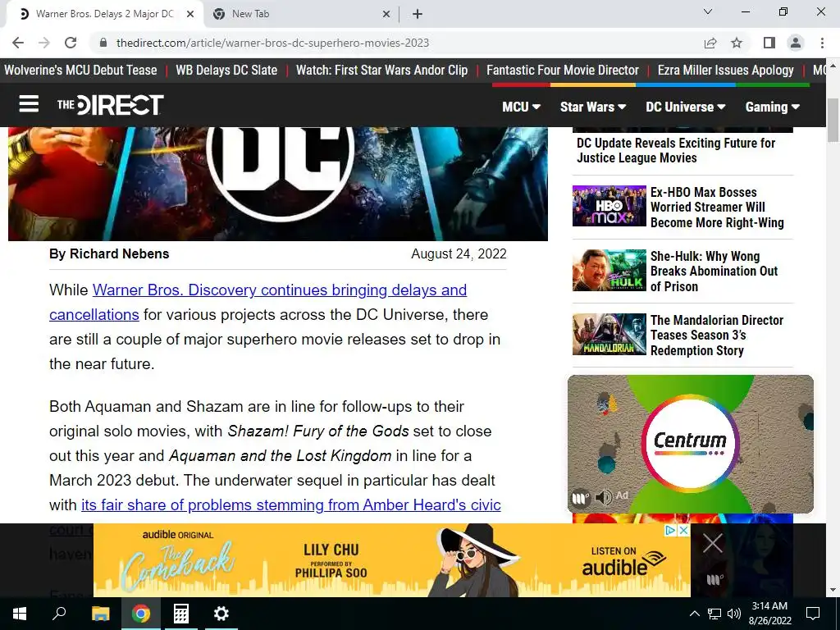Close the New Tab tab

click(x=386, y=15)
